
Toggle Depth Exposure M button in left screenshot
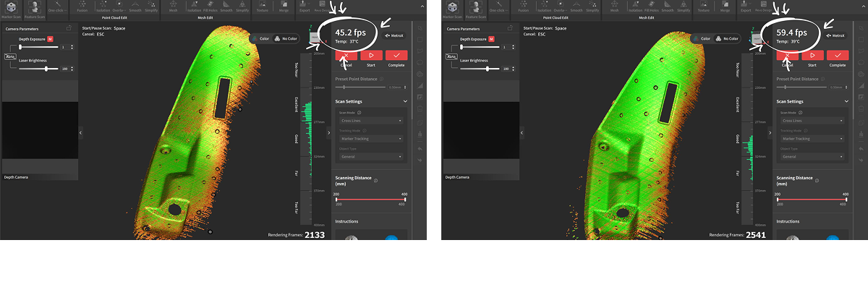51,38
